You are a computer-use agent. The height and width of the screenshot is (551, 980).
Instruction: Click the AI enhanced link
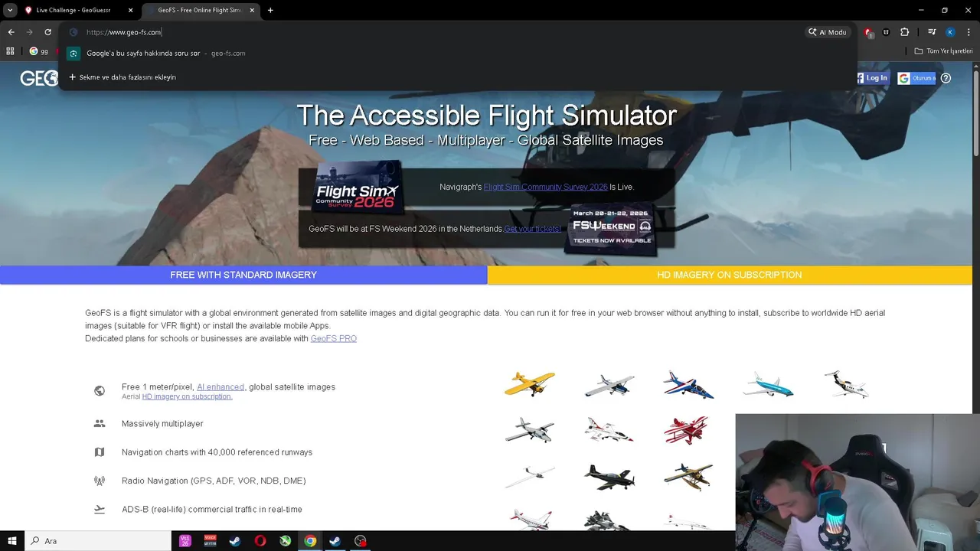(220, 387)
